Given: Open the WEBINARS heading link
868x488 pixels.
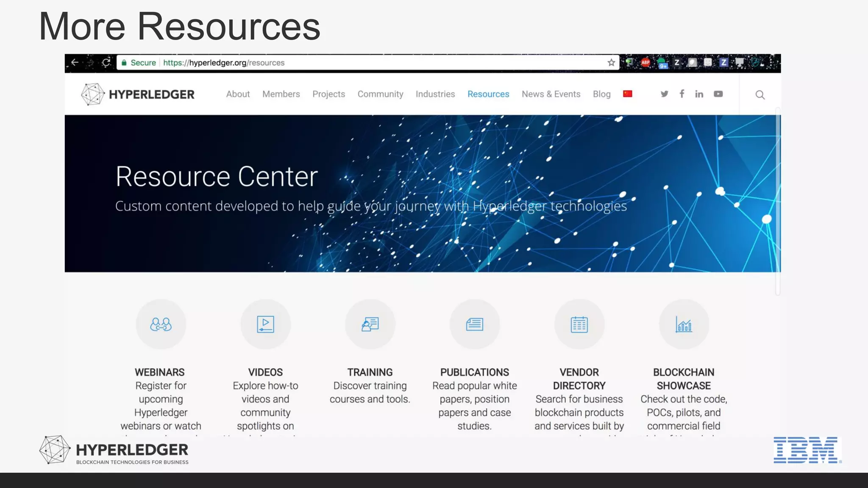Looking at the screenshot, I should (x=160, y=372).
